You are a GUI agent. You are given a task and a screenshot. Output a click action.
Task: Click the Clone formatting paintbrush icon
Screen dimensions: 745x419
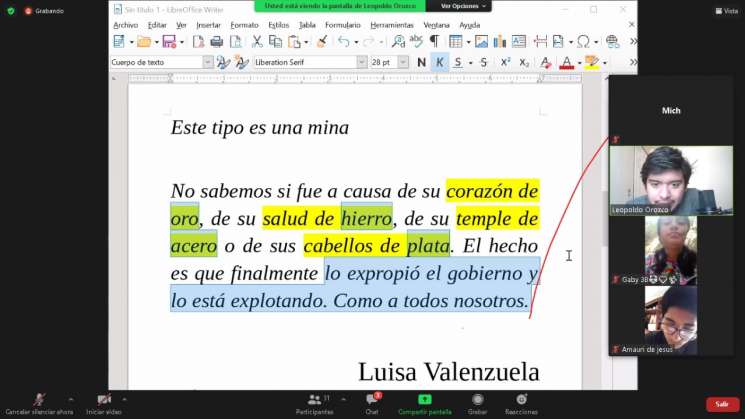[322, 42]
